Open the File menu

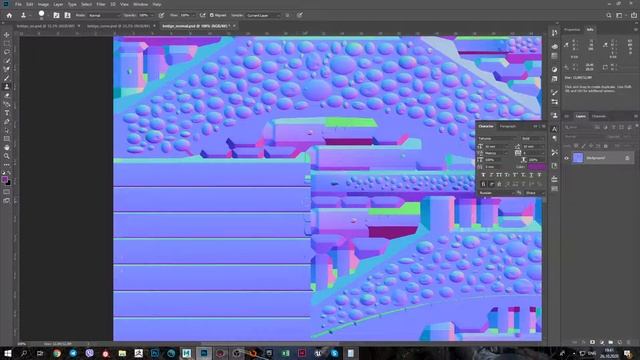pyautogui.click(x=18, y=4)
